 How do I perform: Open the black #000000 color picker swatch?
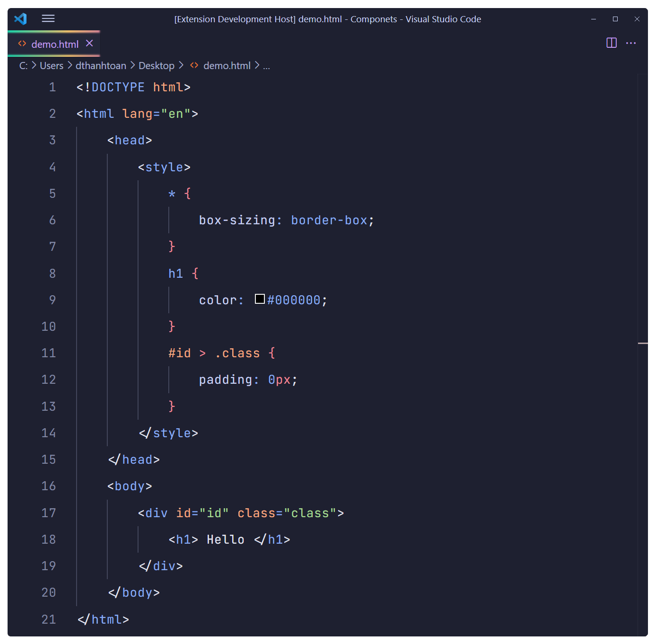click(x=260, y=299)
